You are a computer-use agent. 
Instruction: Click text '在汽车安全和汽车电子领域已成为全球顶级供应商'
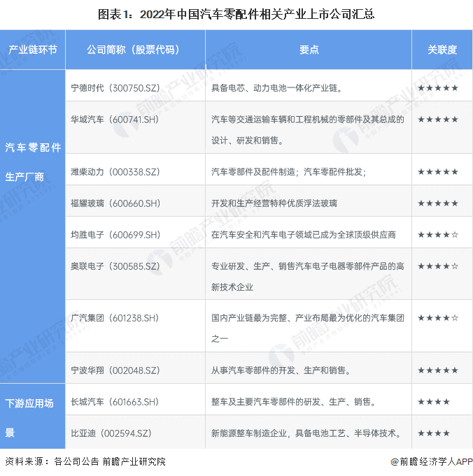304,235
